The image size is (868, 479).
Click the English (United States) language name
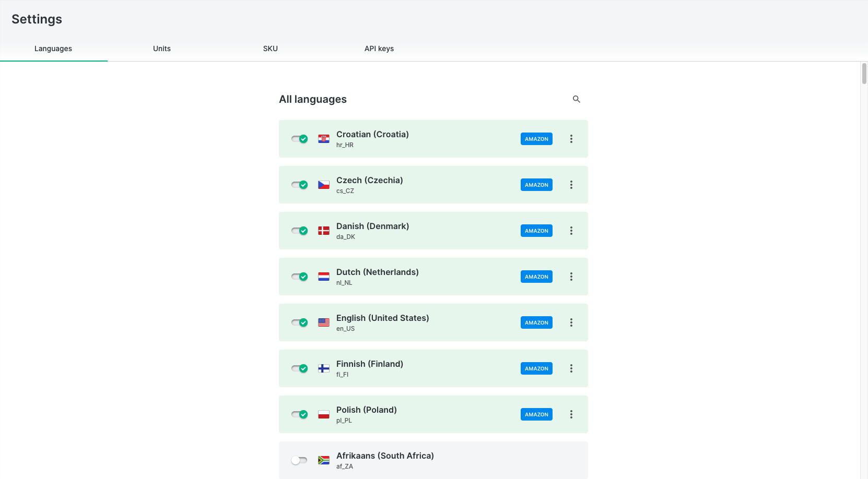pyautogui.click(x=383, y=318)
